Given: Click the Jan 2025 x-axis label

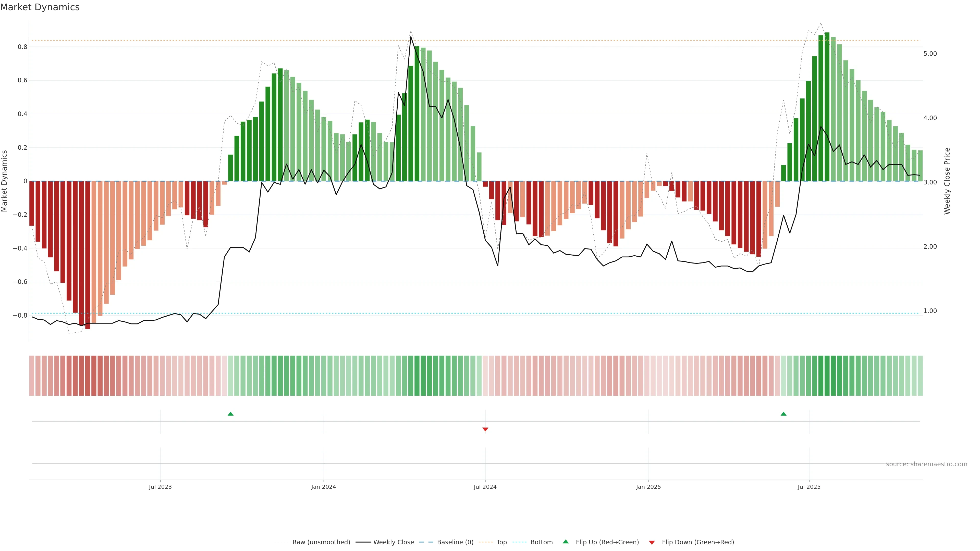Looking at the screenshot, I should pos(648,487).
